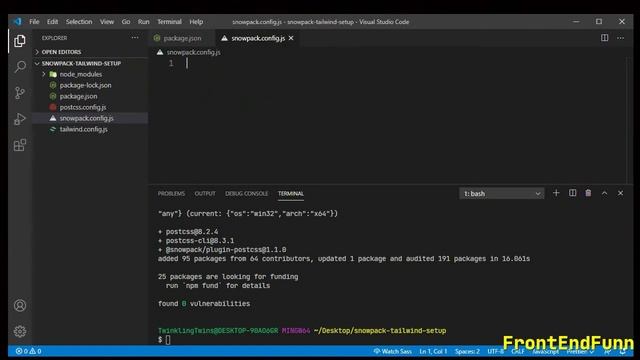Open Explorer more actions ellipsis
This screenshot has width=640, height=360.
(135, 38)
